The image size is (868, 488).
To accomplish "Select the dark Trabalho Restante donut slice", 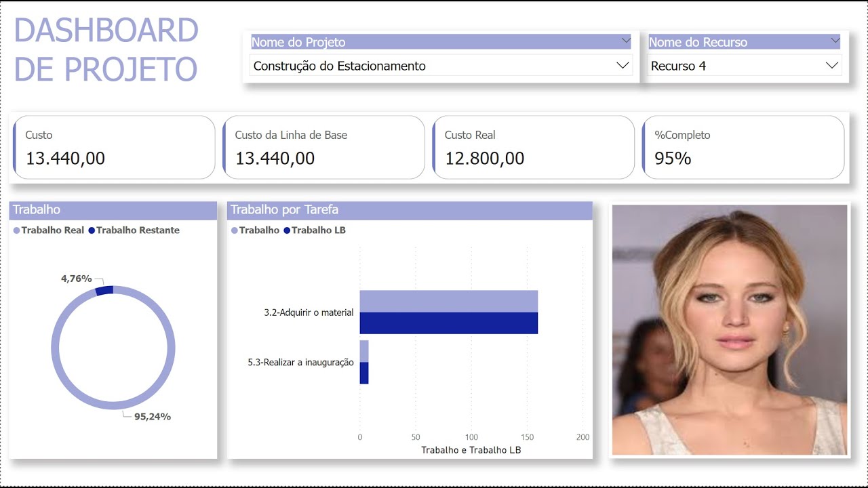I will tap(104, 291).
